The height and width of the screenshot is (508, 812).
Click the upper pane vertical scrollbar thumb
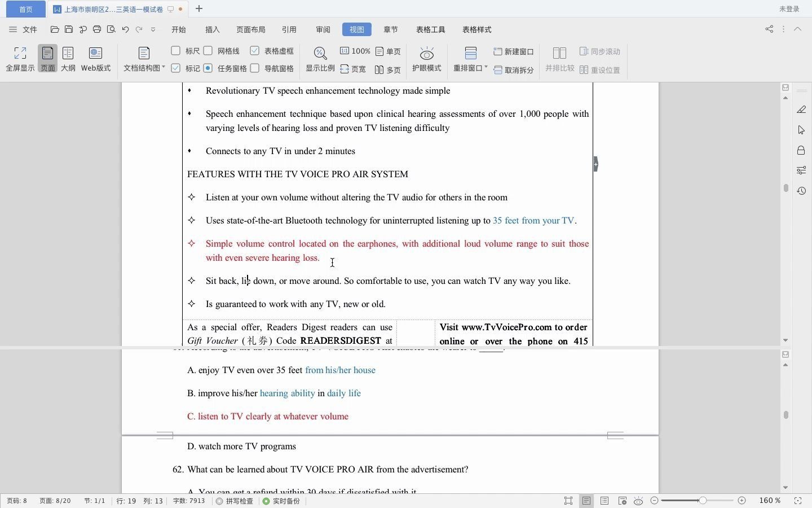(x=785, y=188)
